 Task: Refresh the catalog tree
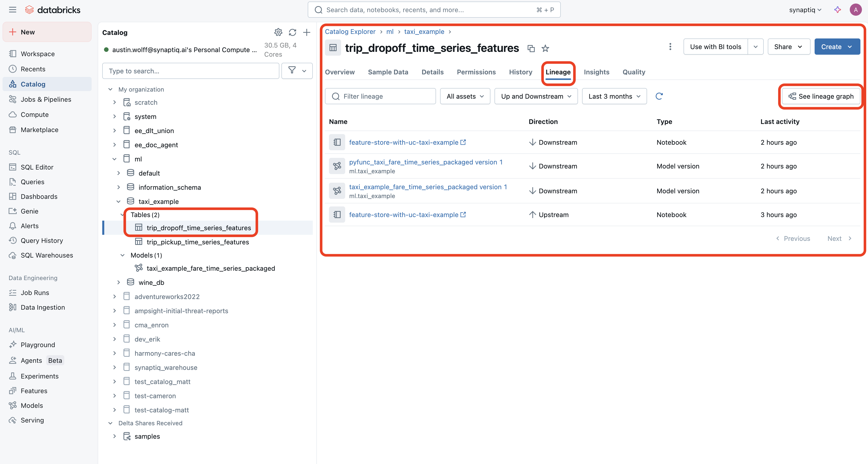292,32
